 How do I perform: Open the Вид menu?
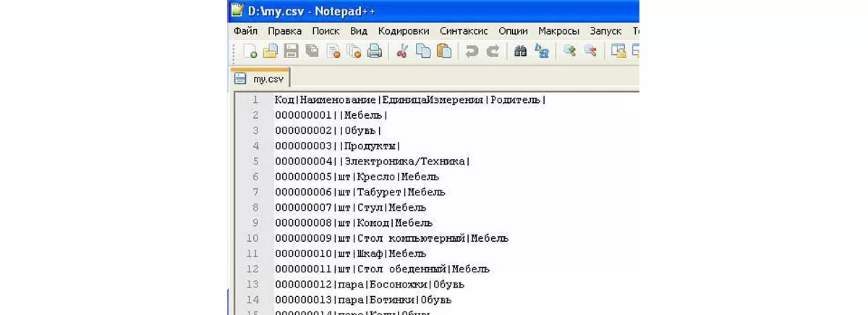pyautogui.click(x=359, y=31)
